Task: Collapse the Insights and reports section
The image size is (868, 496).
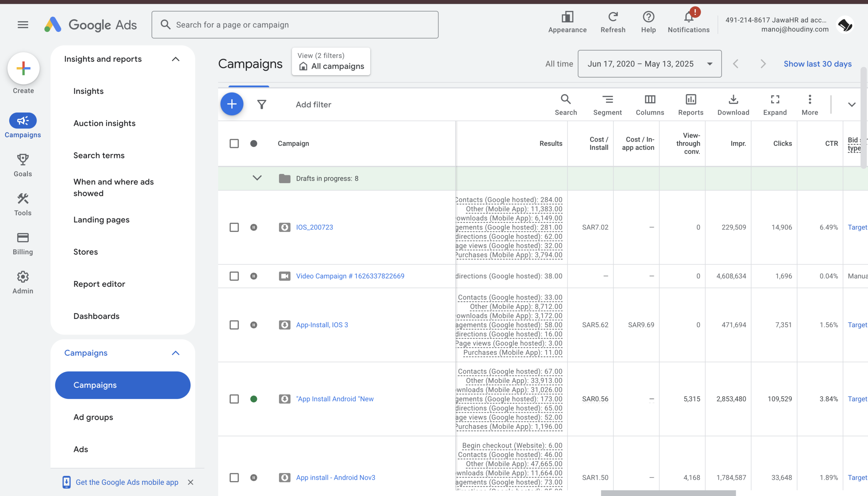Action: [175, 59]
